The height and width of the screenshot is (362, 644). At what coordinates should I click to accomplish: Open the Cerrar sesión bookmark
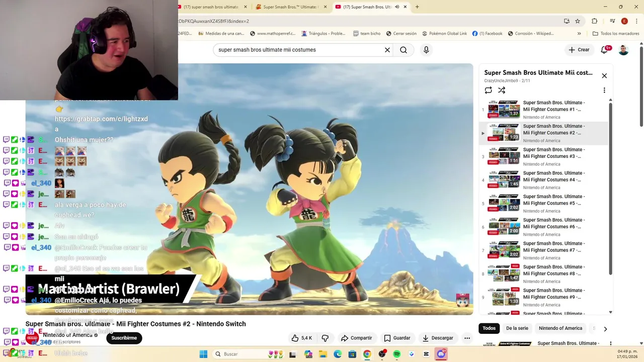(x=401, y=34)
